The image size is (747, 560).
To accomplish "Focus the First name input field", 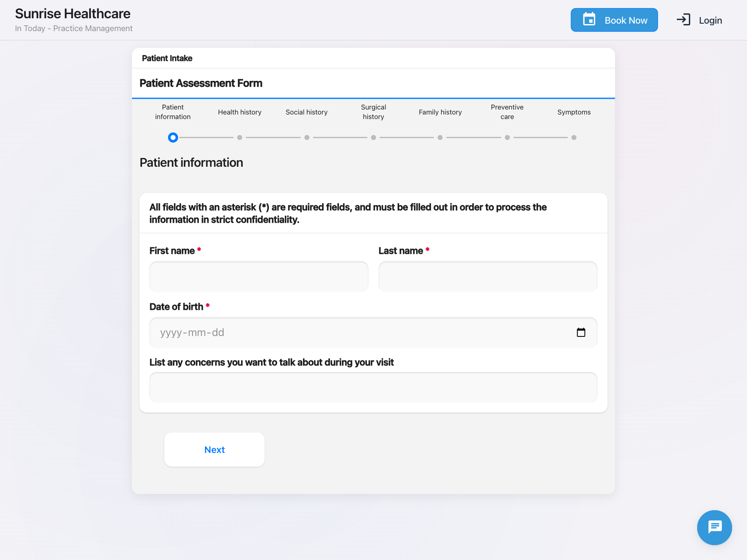I will (x=259, y=276).
